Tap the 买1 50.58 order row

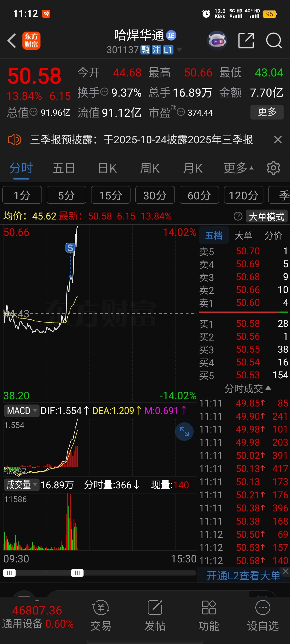[x=244, y=324]
